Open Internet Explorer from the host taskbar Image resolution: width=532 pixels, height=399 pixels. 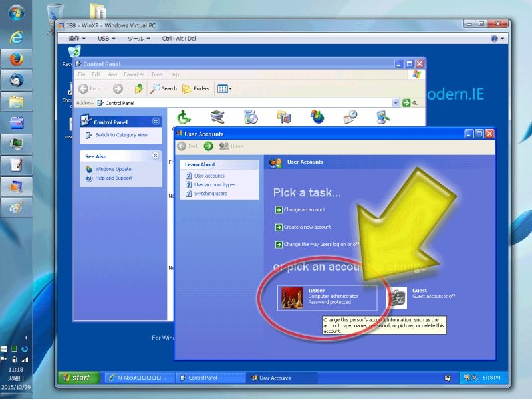pyautogui.click(x=17, y=37)
